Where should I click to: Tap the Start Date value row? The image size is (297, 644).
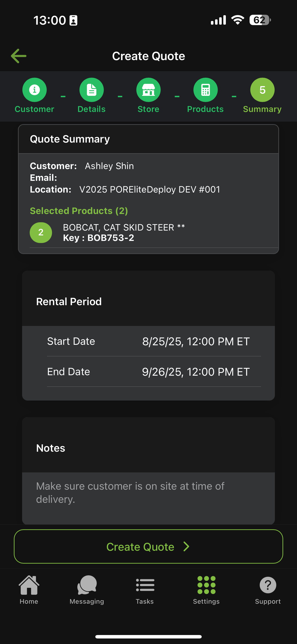[154, 341]
